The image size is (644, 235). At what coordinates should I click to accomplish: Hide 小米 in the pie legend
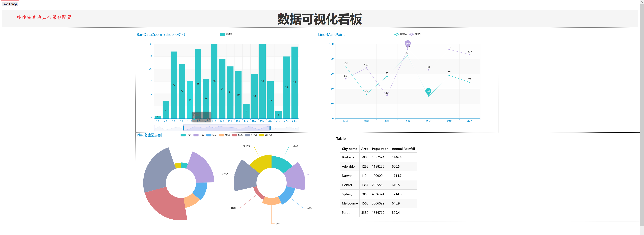click(x=183, y=135)
